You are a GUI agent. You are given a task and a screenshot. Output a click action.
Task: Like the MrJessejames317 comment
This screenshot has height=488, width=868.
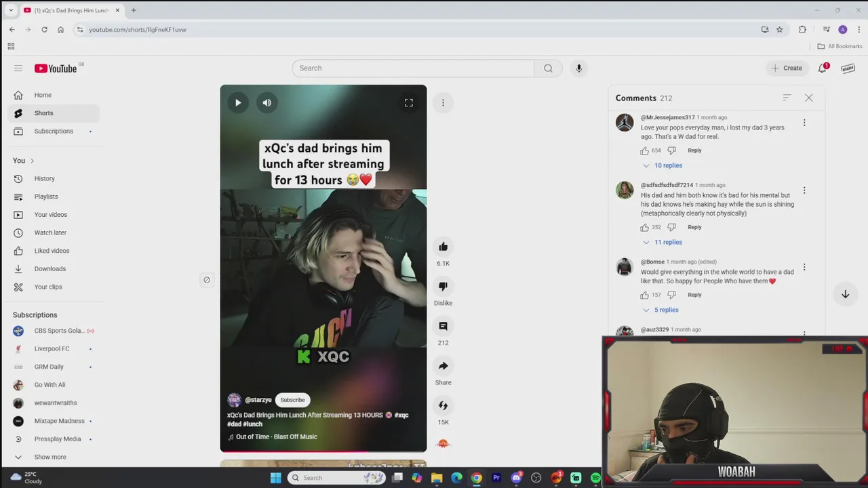pyautogui.click(x=645, y=150)
